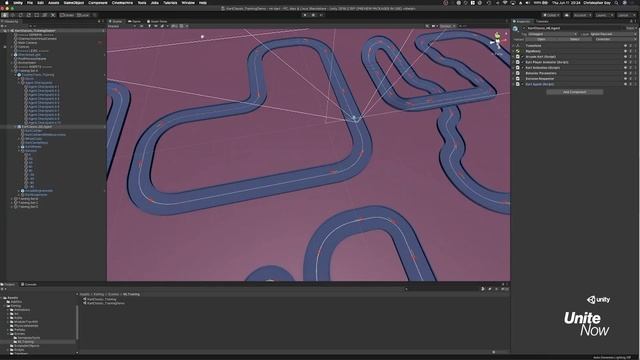Toggle scene lighting in Scene view toolbar
This screenshot has width=640, height=360.
coord(149,26)
